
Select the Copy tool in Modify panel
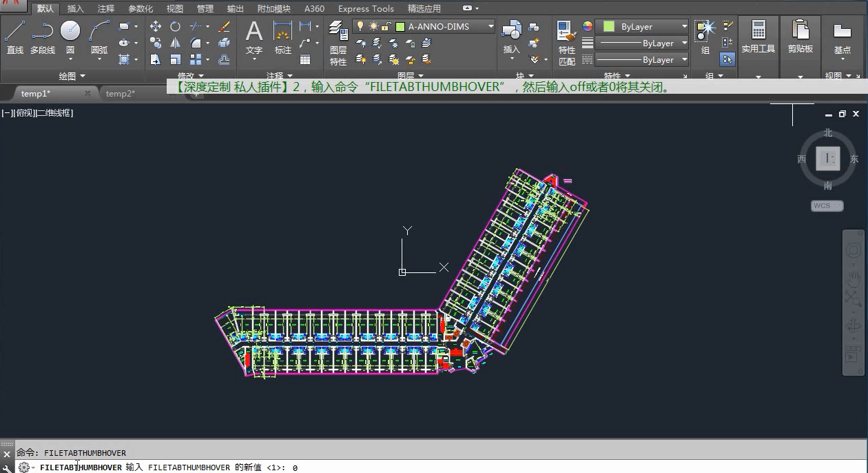click(156, 43)
